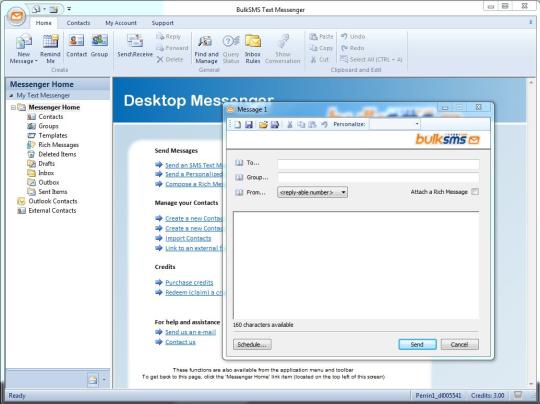The width and height of the screenshot is (540, 404).
Task: Select Groups in the sidebar tree
Action: (48, 126)
